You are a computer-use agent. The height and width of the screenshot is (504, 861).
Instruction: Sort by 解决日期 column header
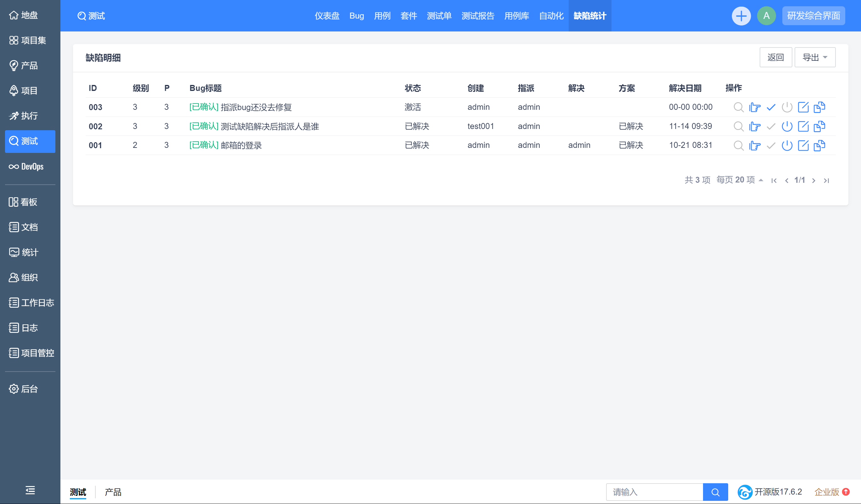tap(685, 88)
